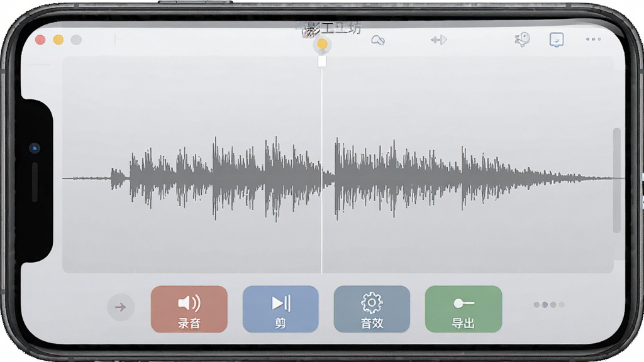Click the gray window button beside the yellow one

[x=76, y=40]
